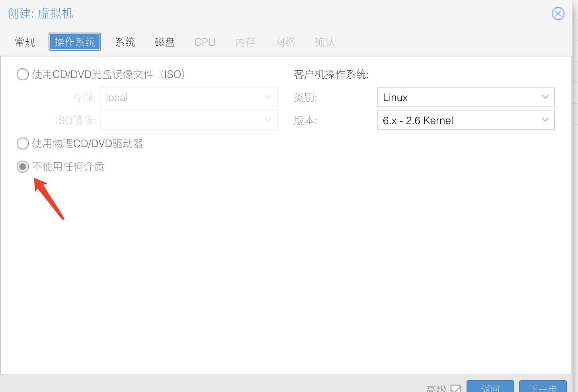Close the 创建: 虚拟机 dialog
This screenshot has height=392, width=578.
(x=558, y=14)
